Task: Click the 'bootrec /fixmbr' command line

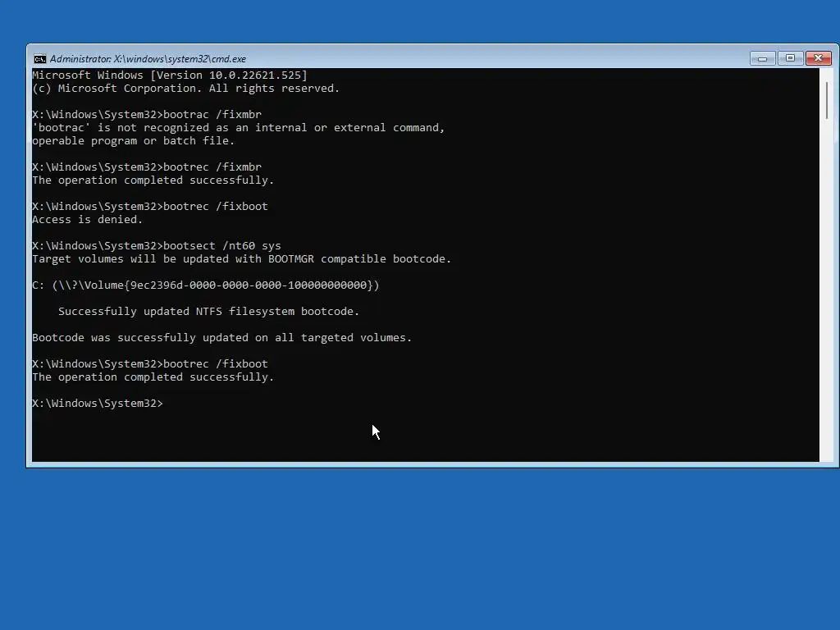Action: pos(147,167)
